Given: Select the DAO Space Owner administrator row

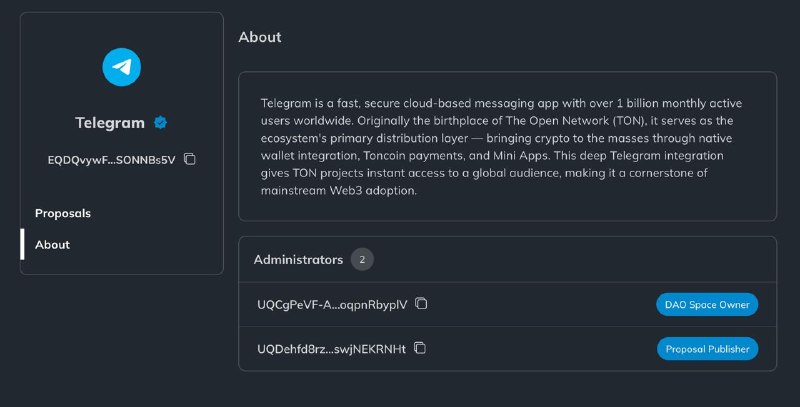Looking at the screenshot, I should [x=508, y=304].
